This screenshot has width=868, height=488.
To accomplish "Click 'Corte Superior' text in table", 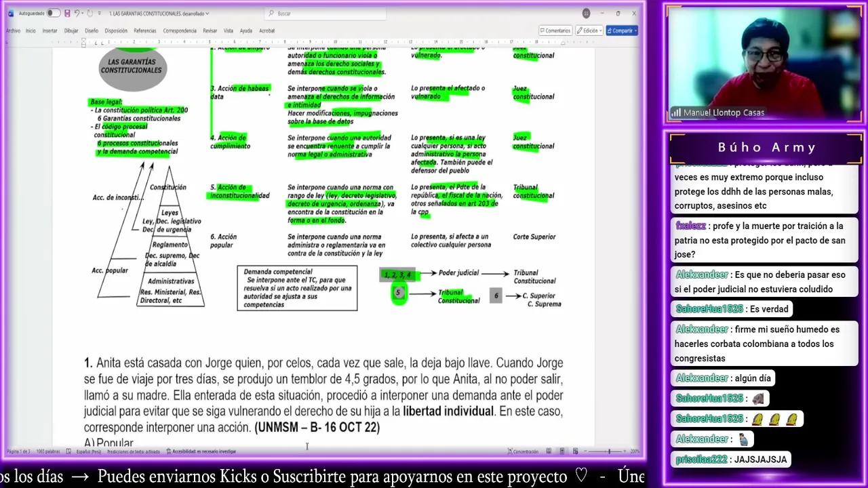I will 534,237.
